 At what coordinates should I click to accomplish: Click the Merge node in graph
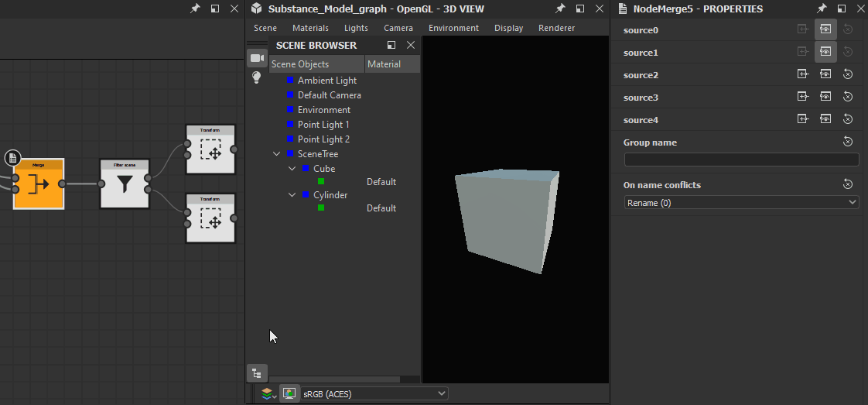39,184
